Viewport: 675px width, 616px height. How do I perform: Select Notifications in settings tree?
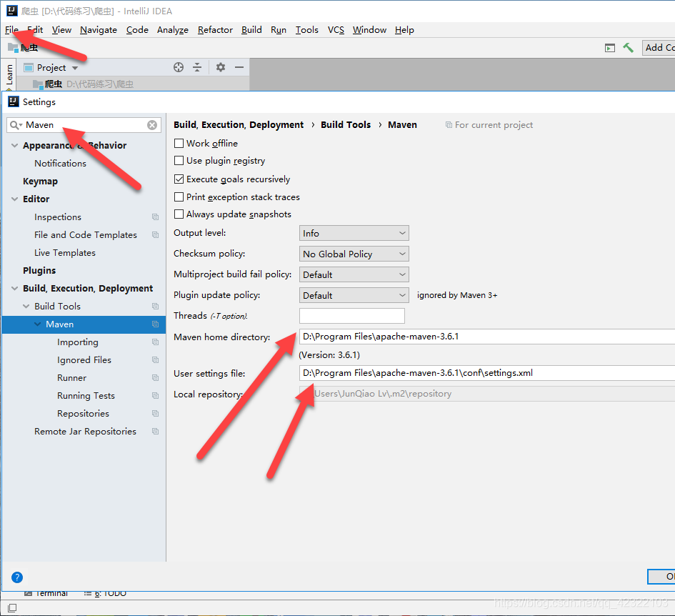pyautogui.click(x=60, y=163)
